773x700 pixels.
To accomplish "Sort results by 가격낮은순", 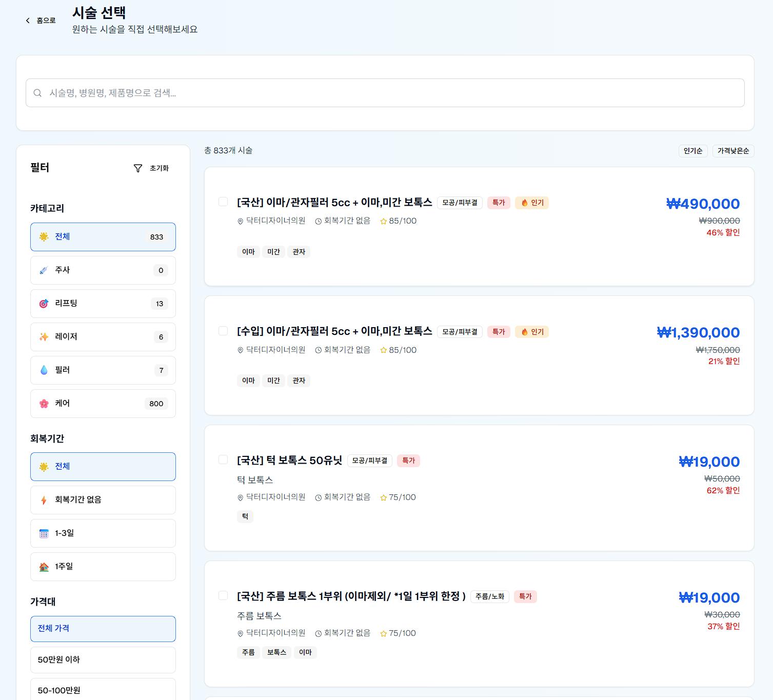I will [x=733, y=151].
